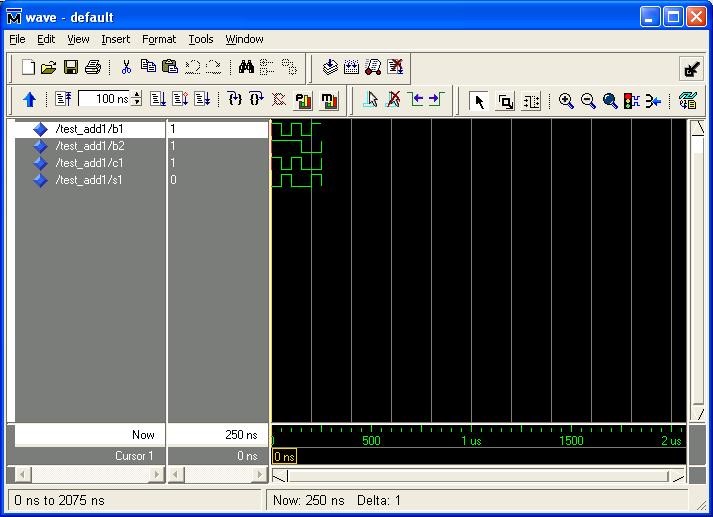This screenshot has height=517, width=713.
Task: Click the '0 ns' cursor label in timeline
Action: click(x=285, y=456)
